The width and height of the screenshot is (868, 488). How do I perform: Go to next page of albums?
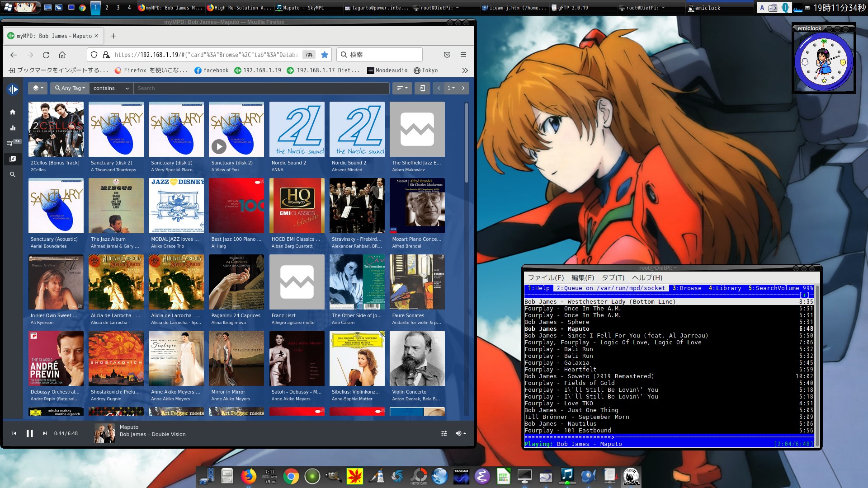(463, 88)
